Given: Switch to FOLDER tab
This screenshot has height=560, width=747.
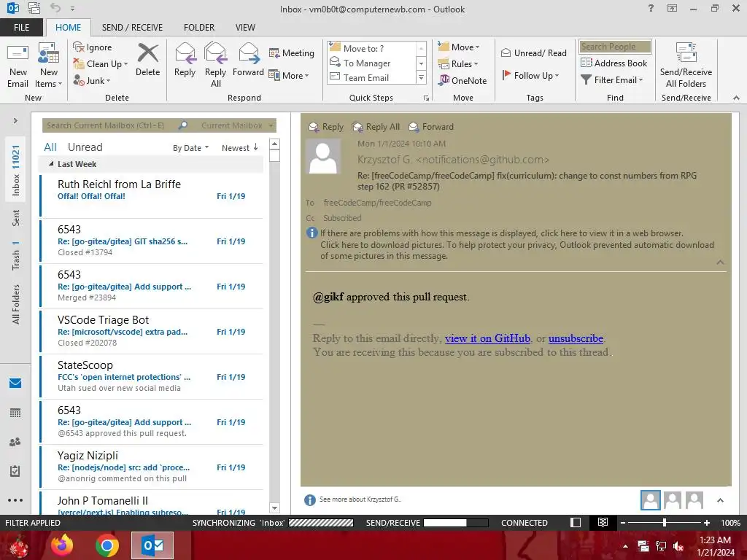Looking at the screenshot, I should point(198,27).
